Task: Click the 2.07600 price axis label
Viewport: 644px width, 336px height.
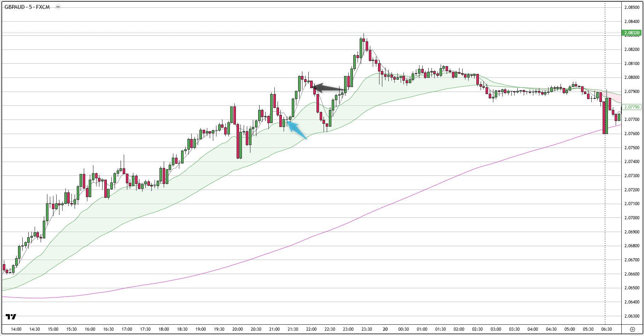Action: pos(632,134)
